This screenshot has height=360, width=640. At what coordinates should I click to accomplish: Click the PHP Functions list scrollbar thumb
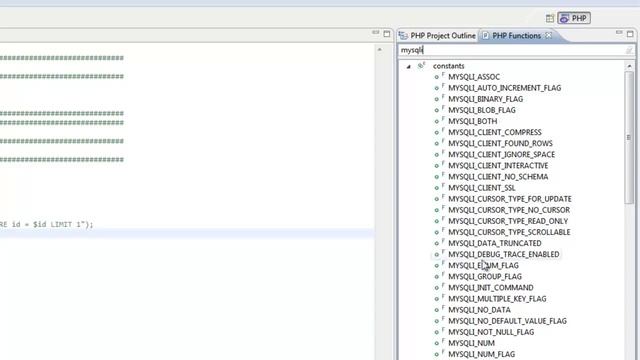click(629, 138)
